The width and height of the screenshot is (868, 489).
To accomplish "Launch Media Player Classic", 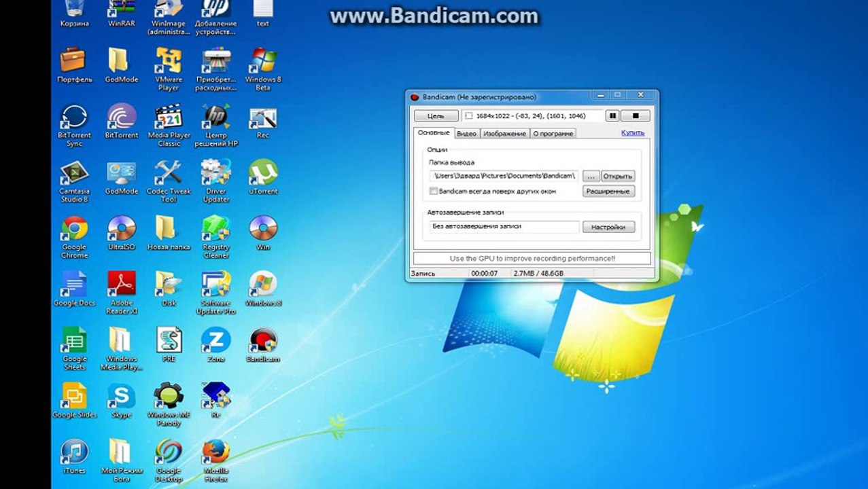I will pos(169,126).
